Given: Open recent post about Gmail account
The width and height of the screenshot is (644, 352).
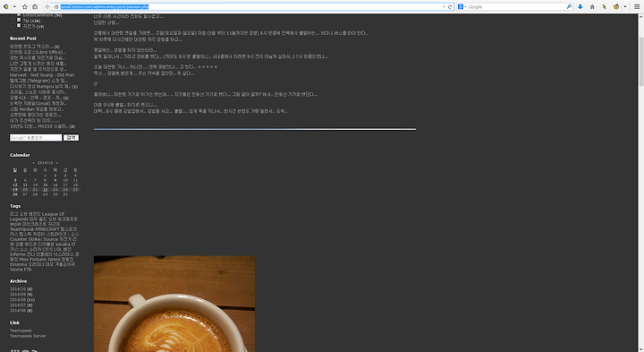Looking at the screenshot, I should point(38,104).
